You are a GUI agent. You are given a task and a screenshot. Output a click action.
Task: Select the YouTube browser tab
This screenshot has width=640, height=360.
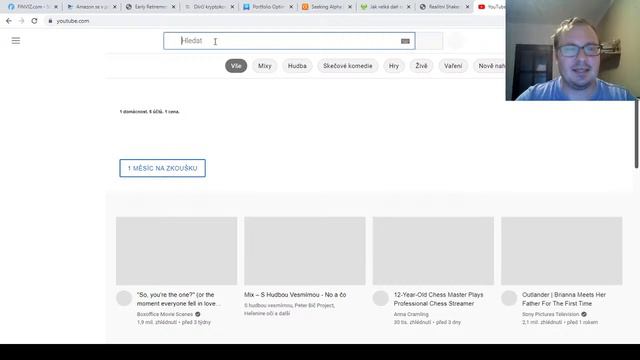[x=491, y=7]
